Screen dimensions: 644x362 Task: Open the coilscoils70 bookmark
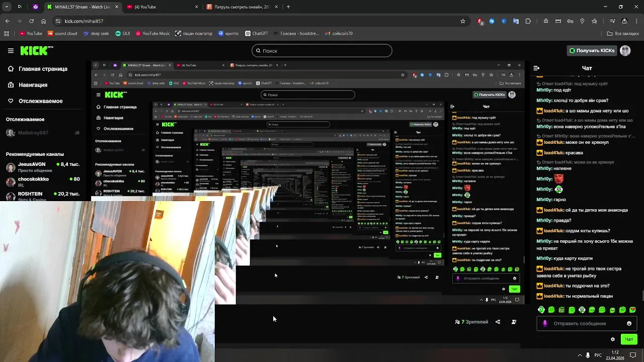339,34
